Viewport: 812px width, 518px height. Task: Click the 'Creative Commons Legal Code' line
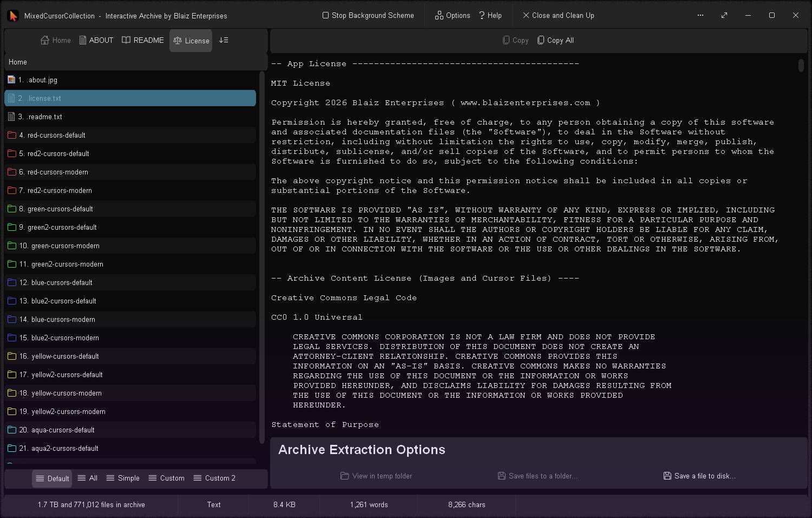344,298
